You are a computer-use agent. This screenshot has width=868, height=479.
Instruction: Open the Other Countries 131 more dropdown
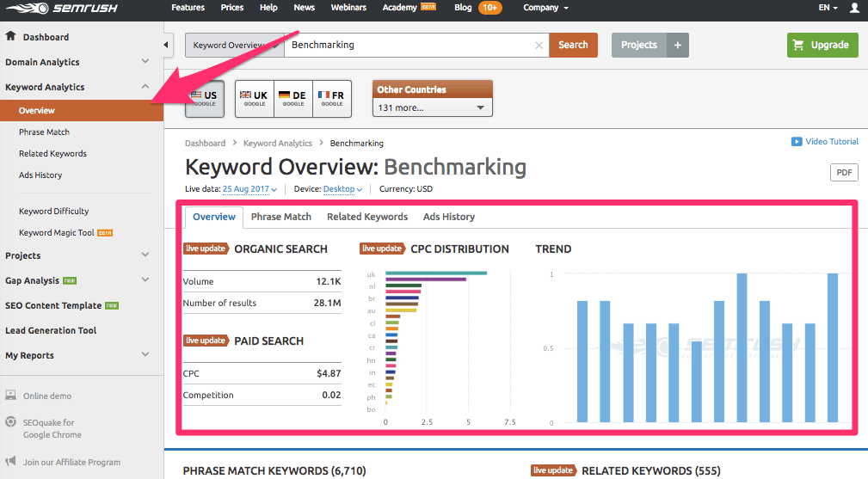click(x=433, y=107)
